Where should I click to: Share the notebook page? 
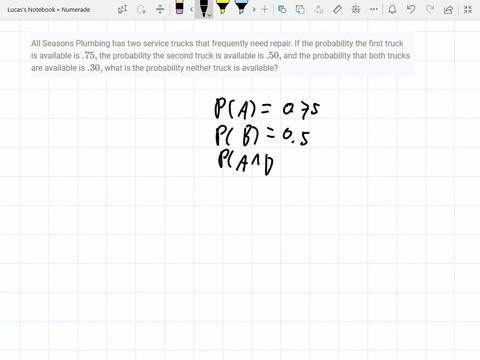click(449, 9)
